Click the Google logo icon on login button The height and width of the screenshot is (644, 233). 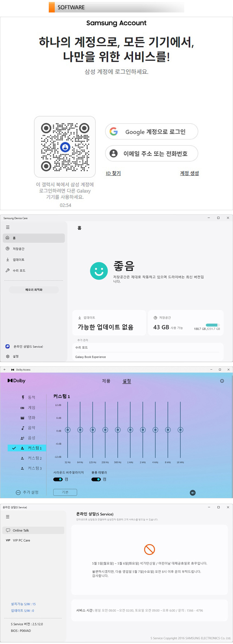[114, 132]
